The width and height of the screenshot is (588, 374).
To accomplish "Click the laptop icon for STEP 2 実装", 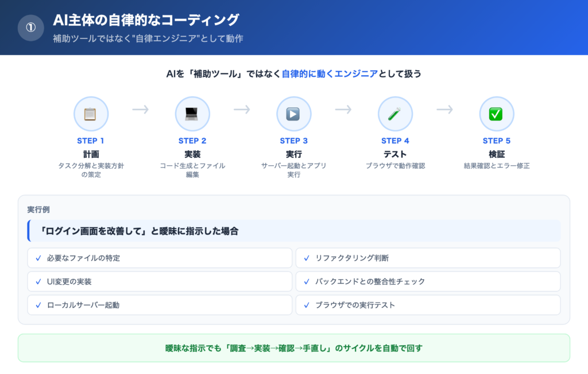I will (192, 114).
